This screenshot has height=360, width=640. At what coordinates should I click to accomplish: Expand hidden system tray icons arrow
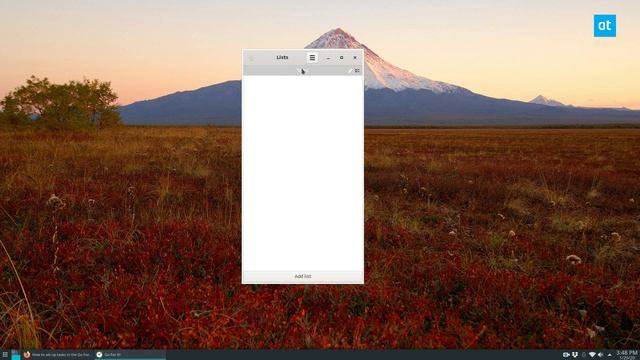click(609, 355)
